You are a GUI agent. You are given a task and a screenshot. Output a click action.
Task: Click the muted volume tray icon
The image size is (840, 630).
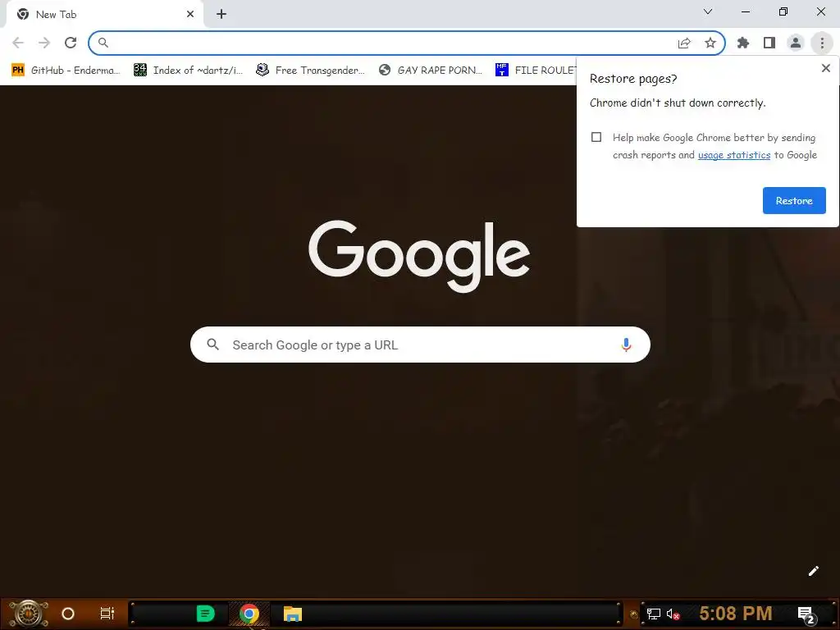click(673, 614)
